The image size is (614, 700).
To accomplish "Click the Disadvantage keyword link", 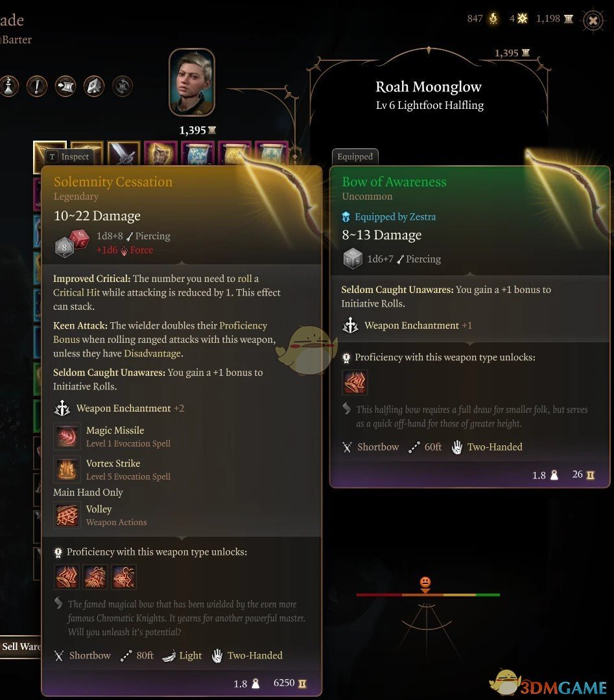I will pos(153,354).
